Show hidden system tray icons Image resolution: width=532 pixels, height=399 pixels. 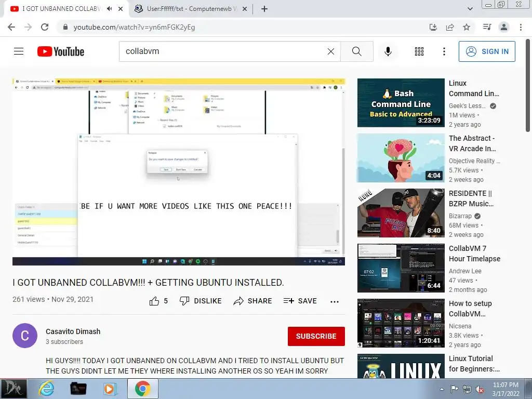[x=442, y=389]
